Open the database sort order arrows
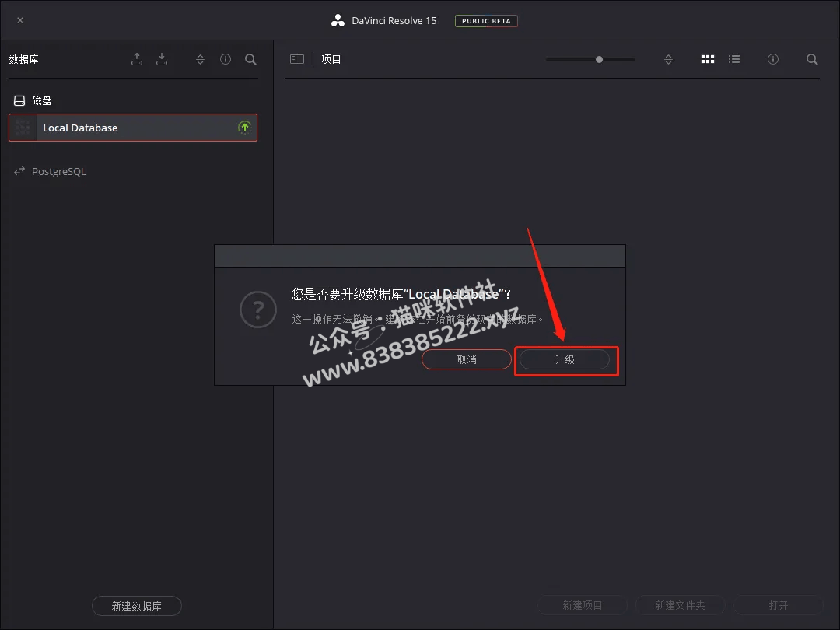The image size is (840, 630). click(200, 59)
